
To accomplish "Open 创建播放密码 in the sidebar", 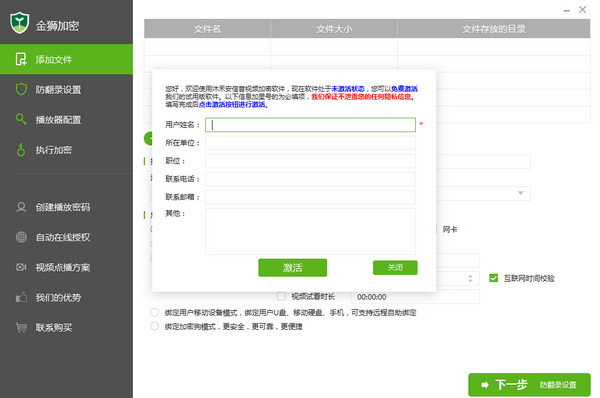I will pos(66,207).
